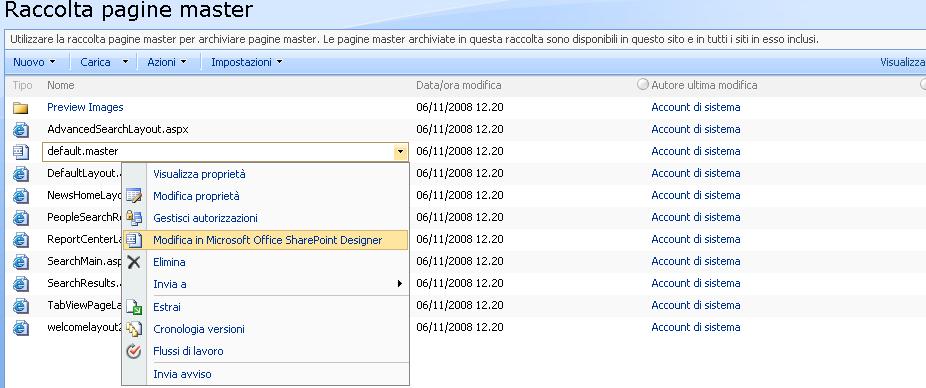Open the Impostazioni dropdown
The width and height of the screenshot is (926, 388).
(247, 62)
